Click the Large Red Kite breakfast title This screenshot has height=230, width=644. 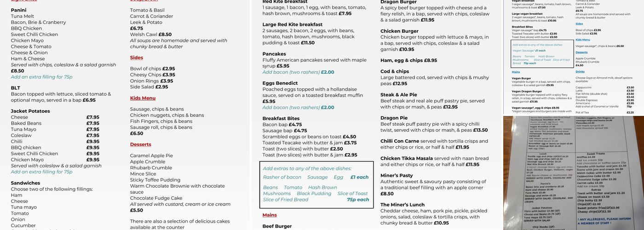click(x=292, y=24)
